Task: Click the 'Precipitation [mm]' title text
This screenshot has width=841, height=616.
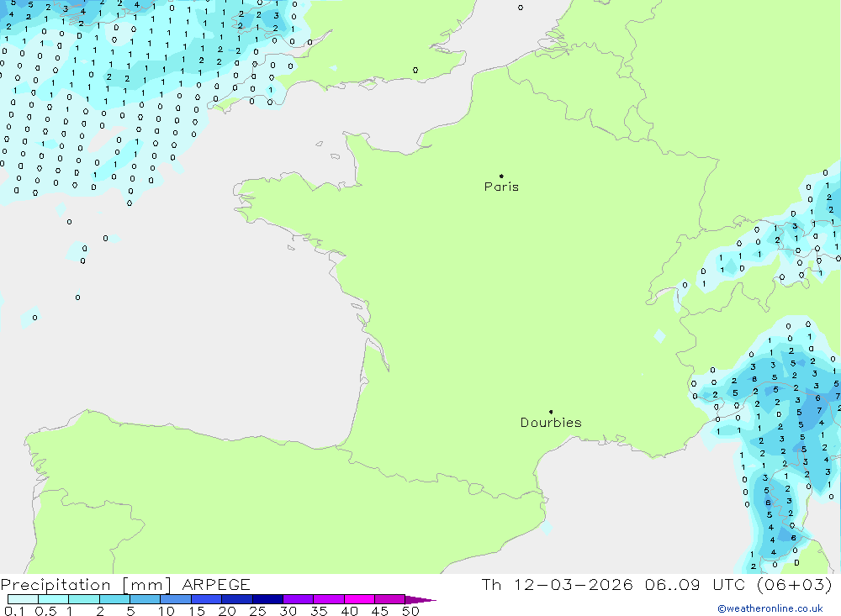Action: click(x=86, y=584)
